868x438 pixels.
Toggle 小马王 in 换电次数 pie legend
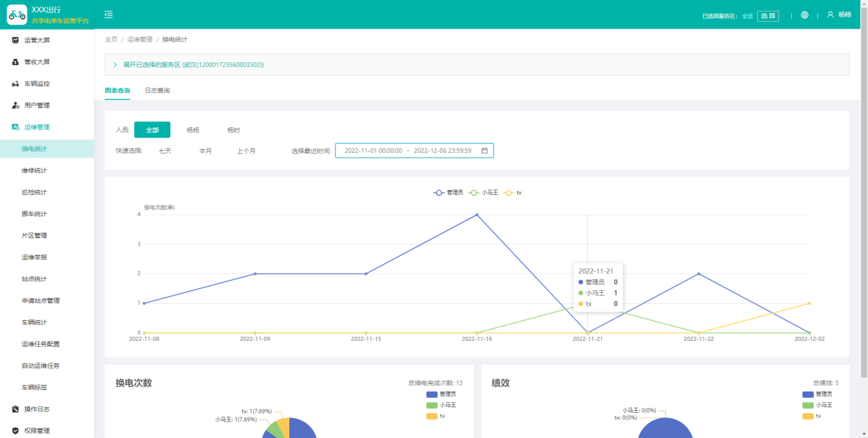tap(441, 405)
